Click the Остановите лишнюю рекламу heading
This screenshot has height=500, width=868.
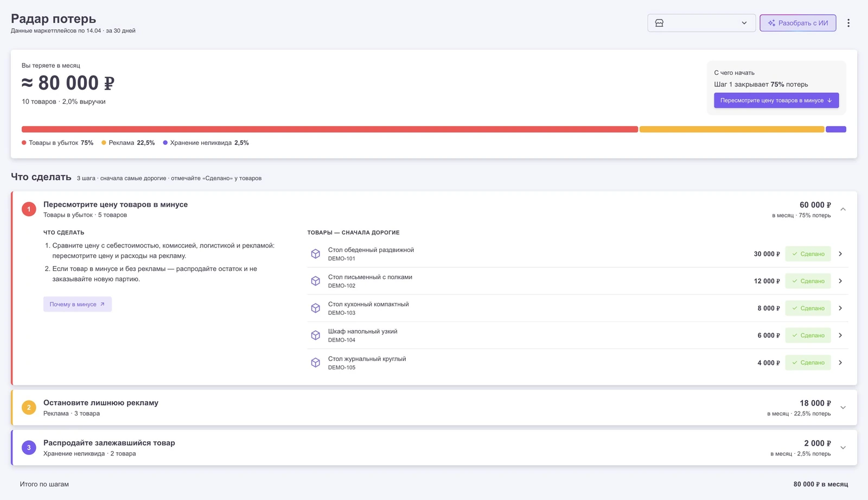pos(101,403)
